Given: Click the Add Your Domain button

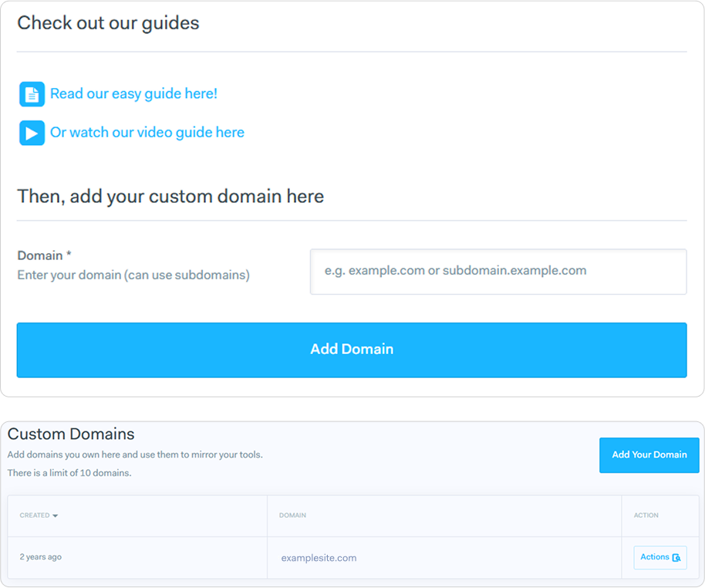Looking at the screenshot, I should click(649, 455).
